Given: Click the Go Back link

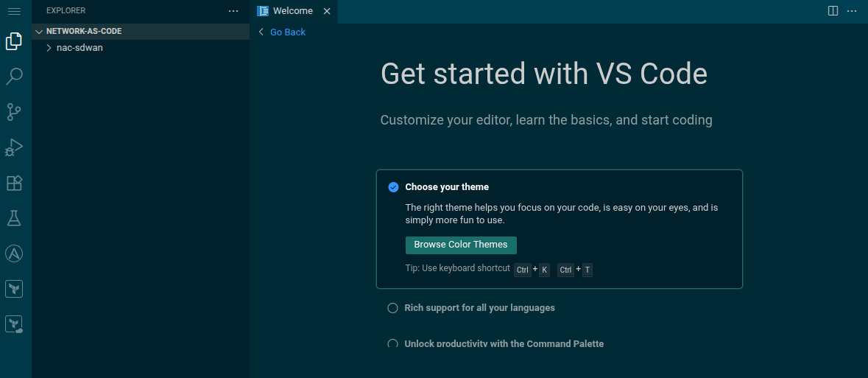Looking at the screenshot, I should click(x=287, y=32).
